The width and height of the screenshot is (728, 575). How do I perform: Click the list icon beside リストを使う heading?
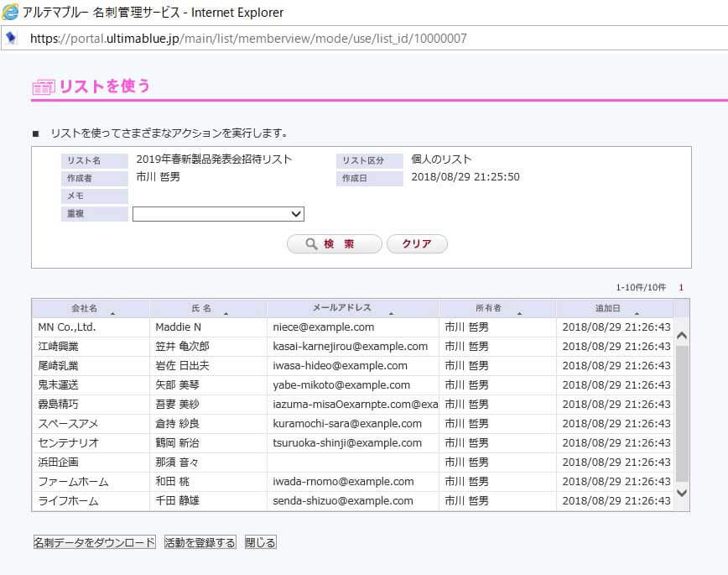point(44,86)
